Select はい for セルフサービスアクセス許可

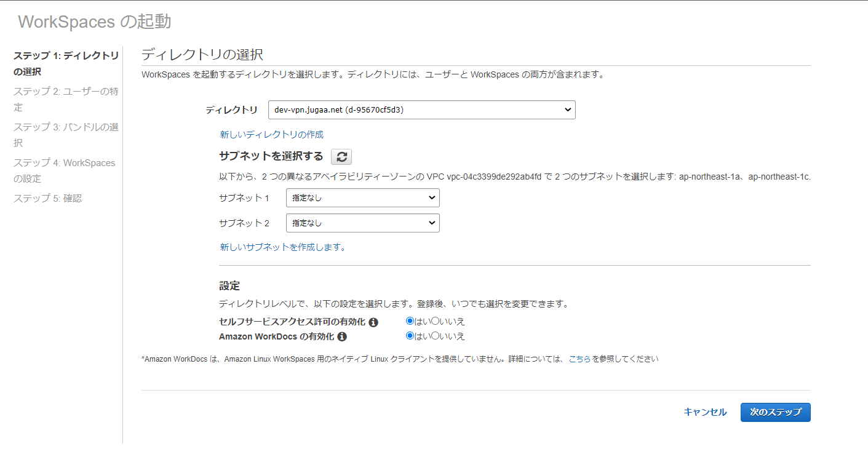pos(410,321)
